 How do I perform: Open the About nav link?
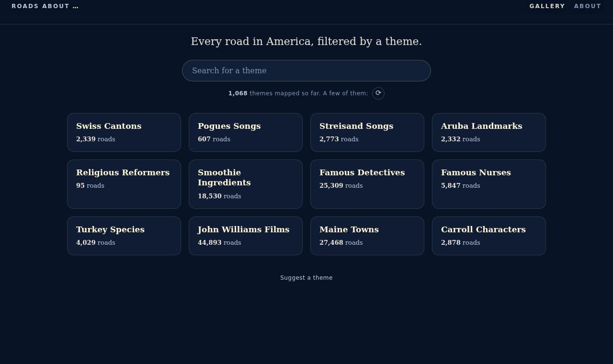[x=588, y=6]
